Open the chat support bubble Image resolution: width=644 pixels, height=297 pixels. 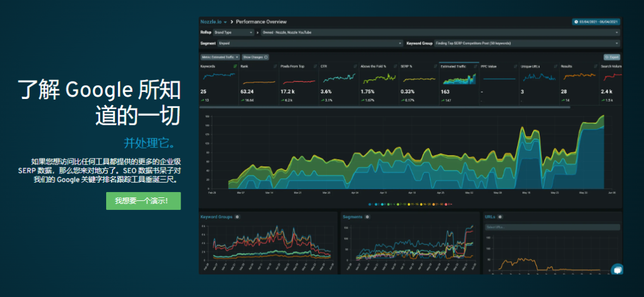point(617,270)
